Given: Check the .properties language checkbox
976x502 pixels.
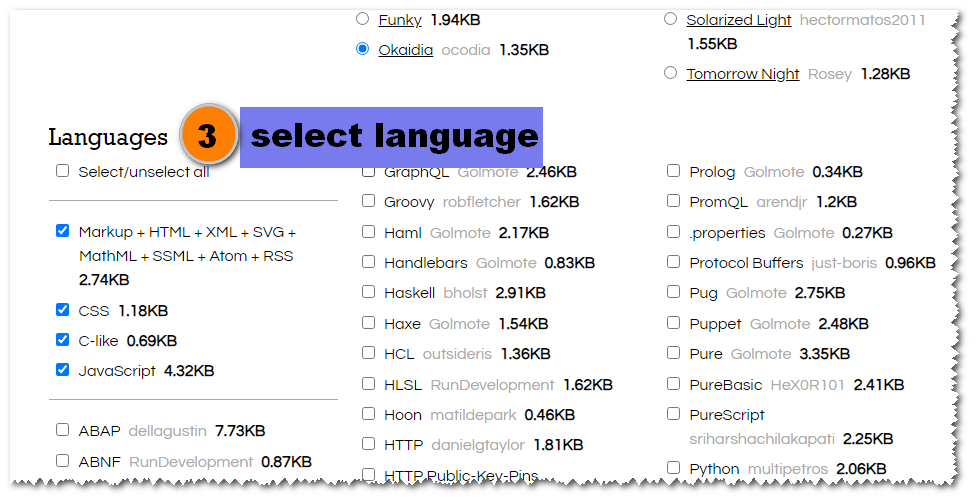Looking at the screenshot, I should point(673,232).
